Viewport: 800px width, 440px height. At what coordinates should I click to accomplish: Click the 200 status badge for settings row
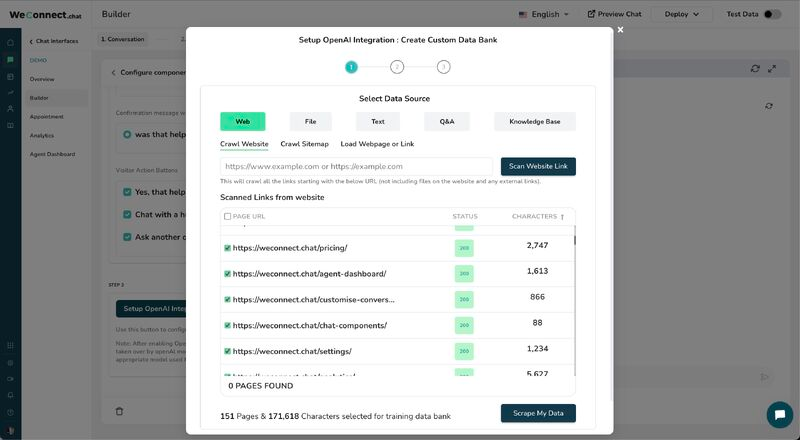pos(464,351)
